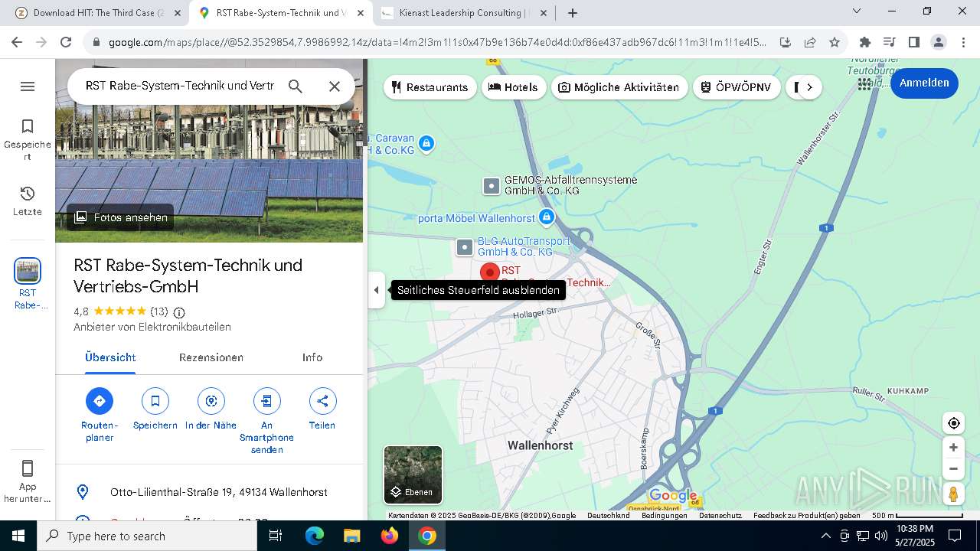Open a new browser tab

pos(572,13)
